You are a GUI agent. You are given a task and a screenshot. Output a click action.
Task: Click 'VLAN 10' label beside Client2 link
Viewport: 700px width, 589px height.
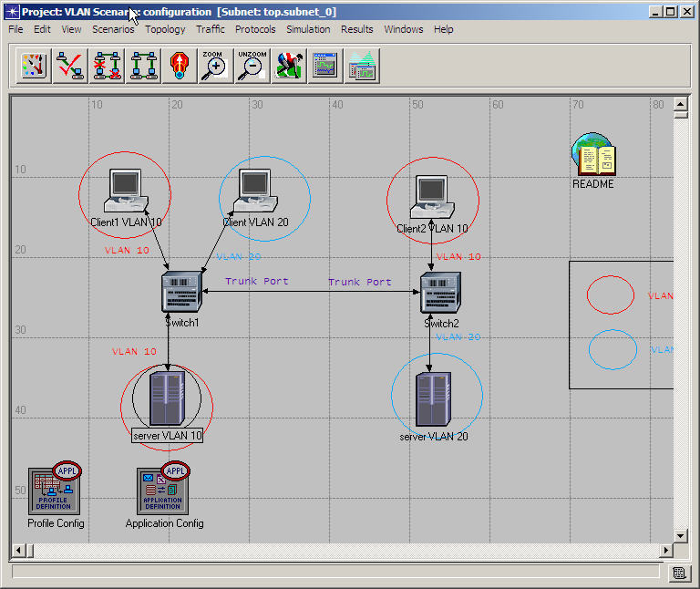coord(458,257)
